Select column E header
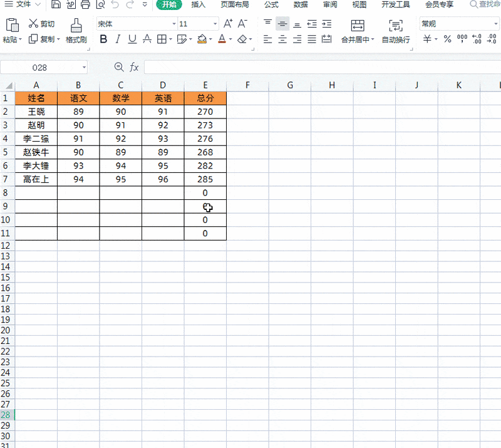The image size is (501, 448). pyautogui.click(x=205, y=85)
